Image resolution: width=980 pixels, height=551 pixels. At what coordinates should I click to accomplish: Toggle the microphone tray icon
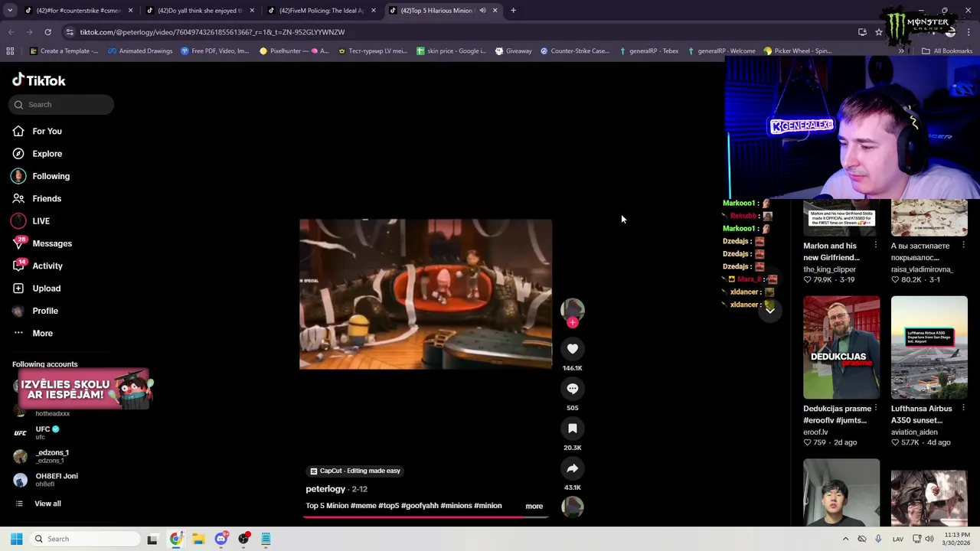878,539
